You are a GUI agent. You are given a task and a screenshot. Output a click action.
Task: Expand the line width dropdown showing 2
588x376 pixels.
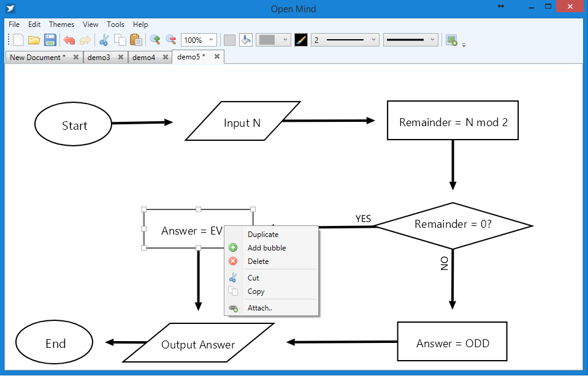point(345,40)
